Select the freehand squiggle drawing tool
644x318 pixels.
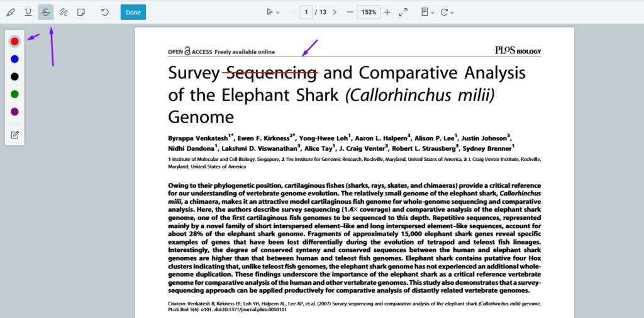pyautogui.click(x=64, y=12)
